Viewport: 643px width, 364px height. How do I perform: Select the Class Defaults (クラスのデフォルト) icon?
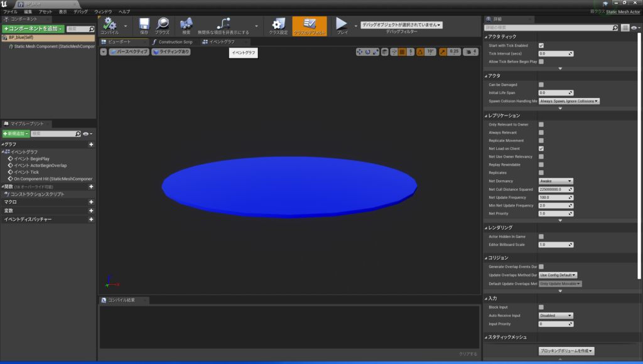(x=309, y=24)
